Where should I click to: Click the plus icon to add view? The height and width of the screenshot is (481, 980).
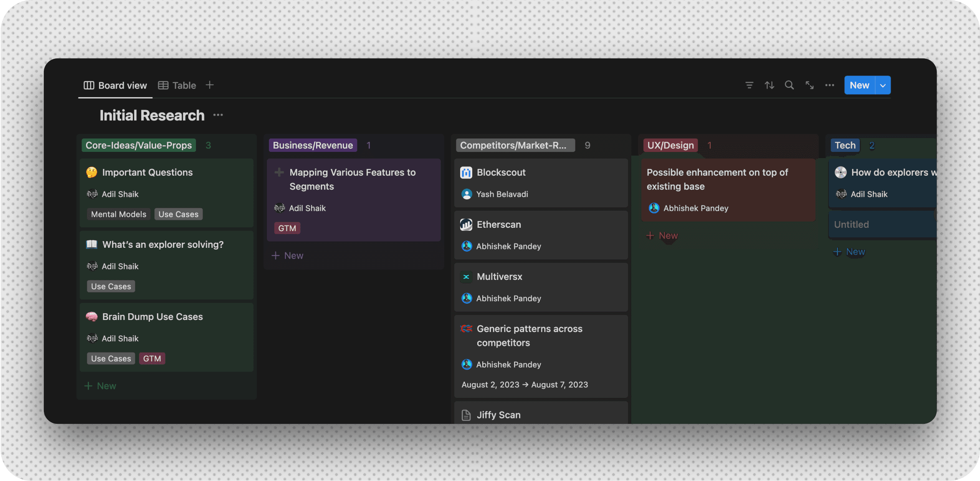click(210, 85)
